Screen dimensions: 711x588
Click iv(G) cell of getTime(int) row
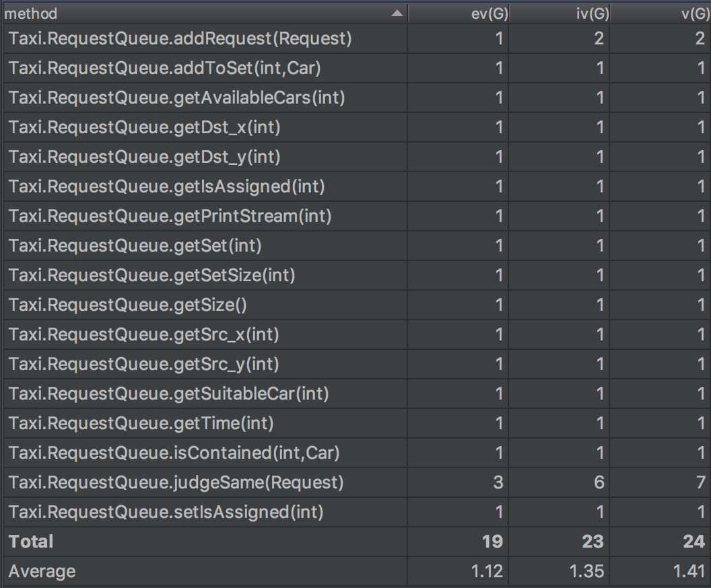560,423
